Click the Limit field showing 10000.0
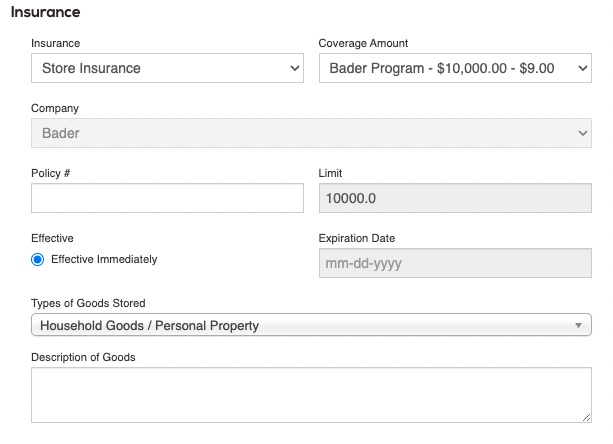Viewport: 613px width, 444px height. pyautogui.click(x=454, y=198)
